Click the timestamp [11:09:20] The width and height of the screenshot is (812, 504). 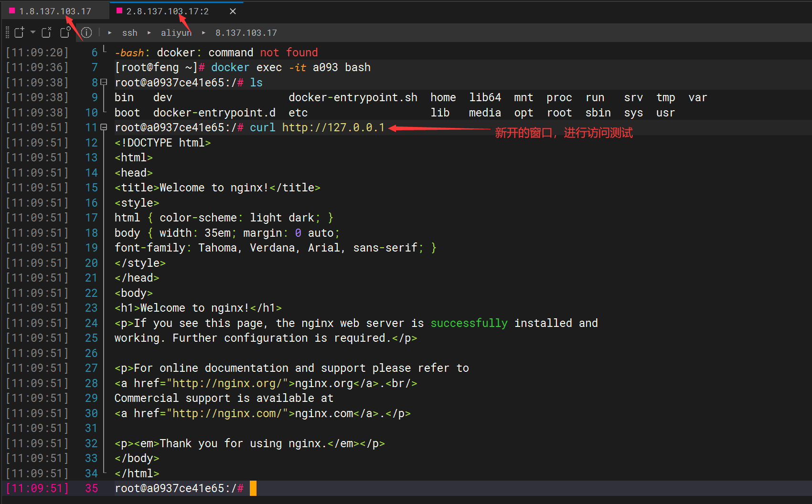click(37, 52)
